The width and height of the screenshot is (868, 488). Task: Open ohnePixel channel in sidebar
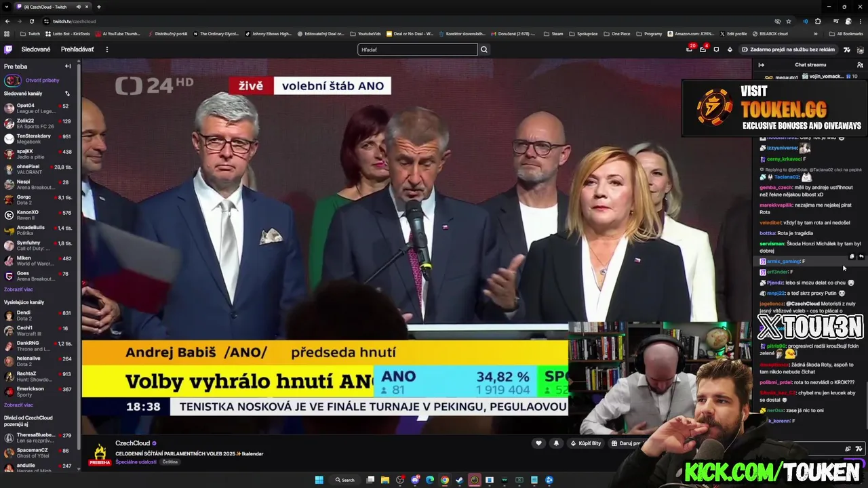[39, 169]
